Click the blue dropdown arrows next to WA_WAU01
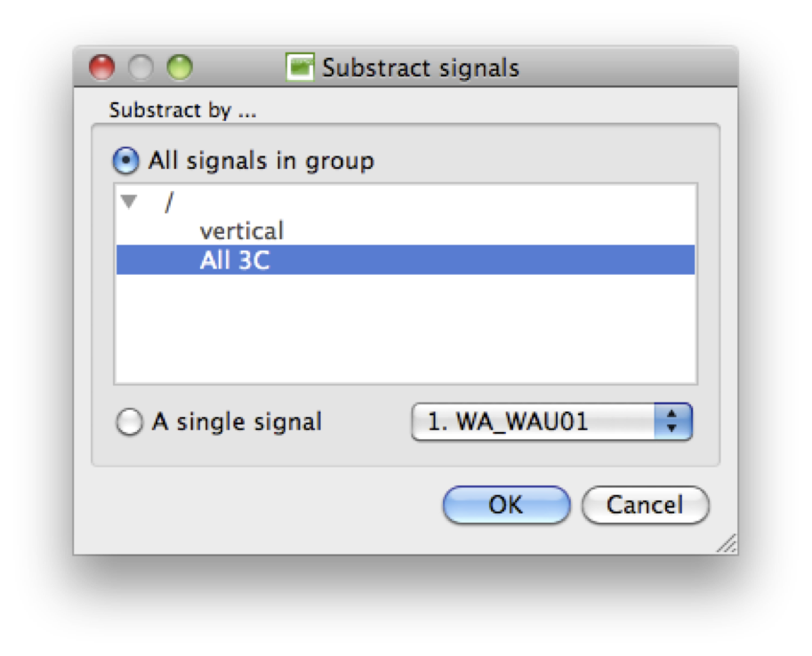The image size is (812, 656). (x=672, y=422)
